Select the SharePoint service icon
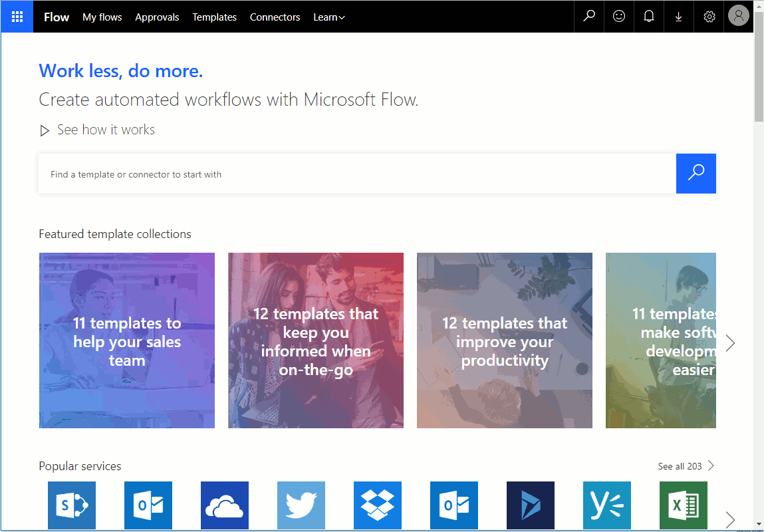The height and width of the screenshot is (532, 764). [72, 505]
